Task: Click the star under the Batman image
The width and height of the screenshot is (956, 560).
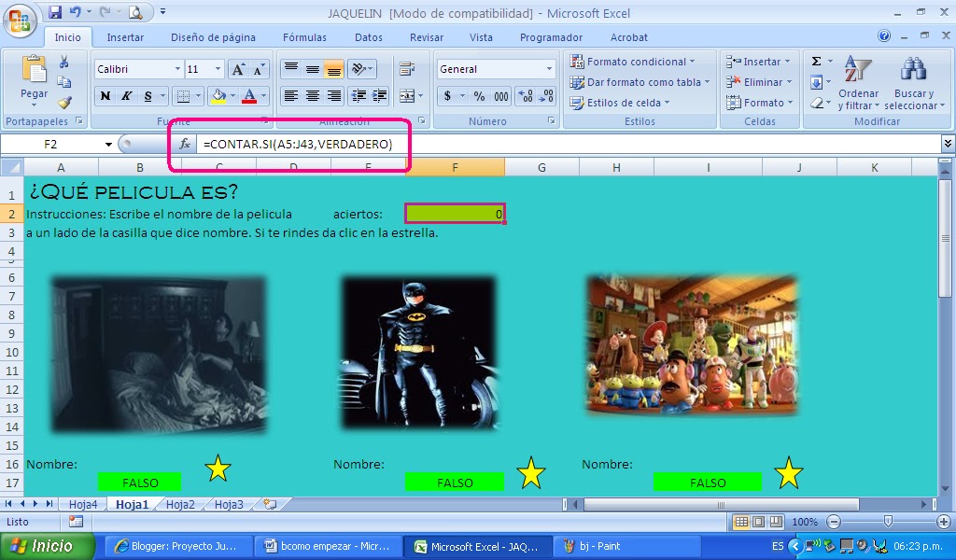Action: click(531, 472)
